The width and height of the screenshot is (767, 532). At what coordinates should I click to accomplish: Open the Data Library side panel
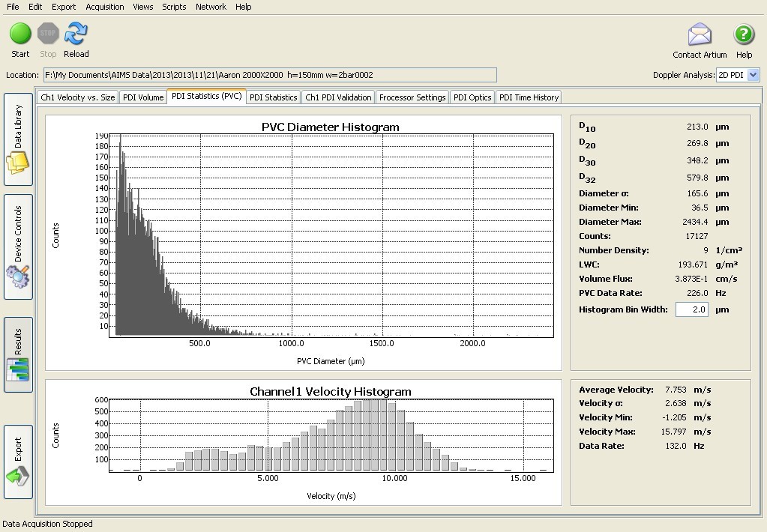point(18,139)
